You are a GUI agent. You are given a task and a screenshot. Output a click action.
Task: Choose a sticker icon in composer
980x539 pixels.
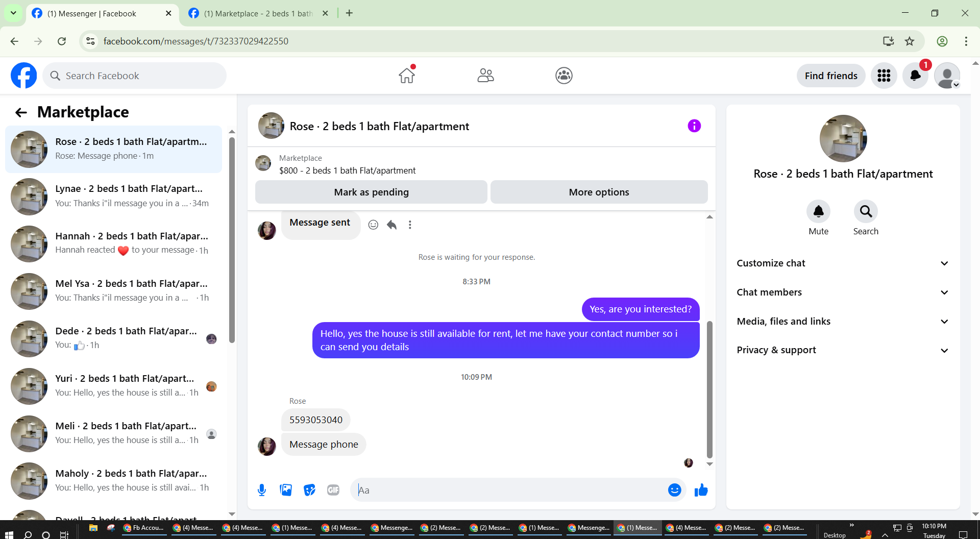(x=309, y=490)
